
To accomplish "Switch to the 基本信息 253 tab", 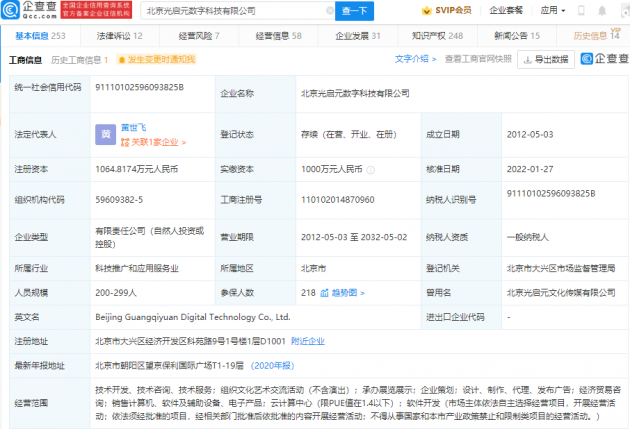I will coord(40,36).
